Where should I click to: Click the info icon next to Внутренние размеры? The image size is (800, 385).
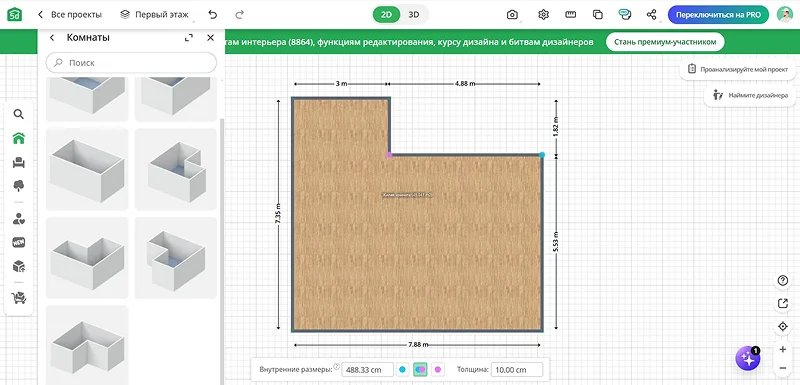[x=337, y=366]
